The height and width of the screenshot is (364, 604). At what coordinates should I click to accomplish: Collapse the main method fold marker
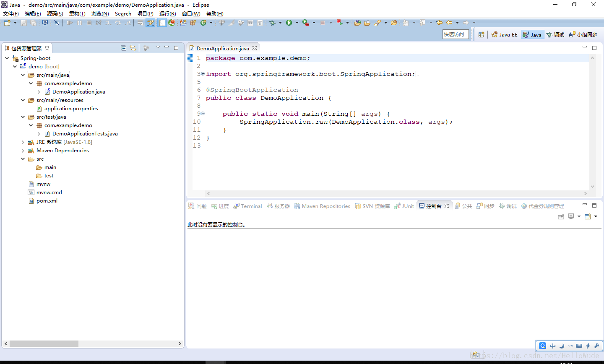point(203,114)
